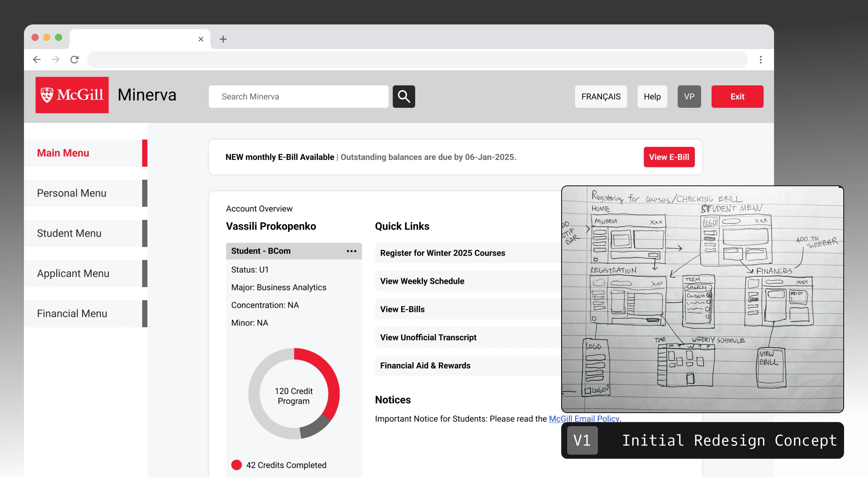
Task: Open a new browser tab
Action: pyautogui.click(x=223, y=39)
